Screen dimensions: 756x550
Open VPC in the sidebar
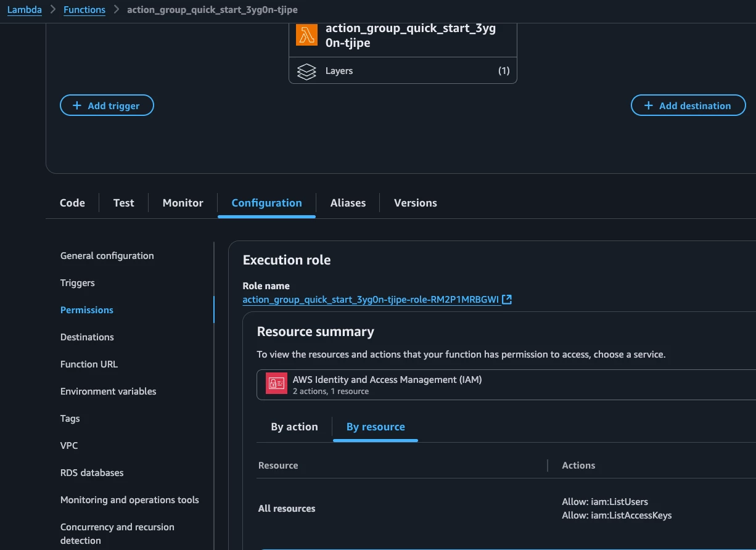coord(69,446)
